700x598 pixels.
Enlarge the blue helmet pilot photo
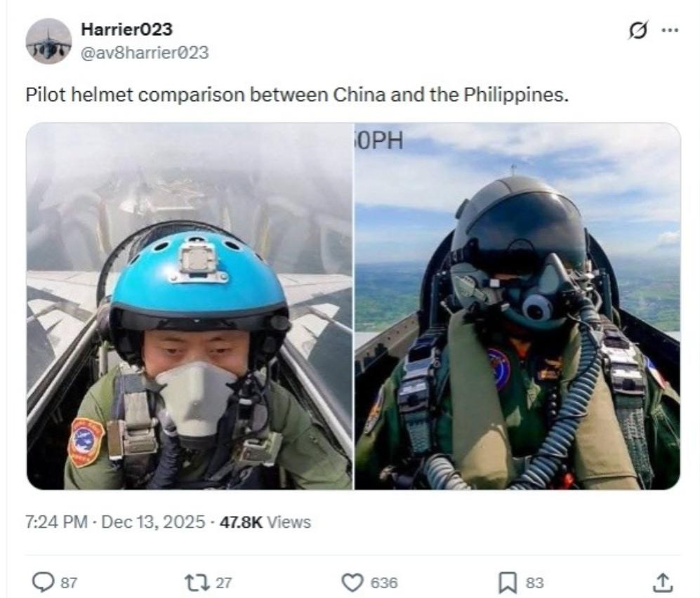click(190, 306)
